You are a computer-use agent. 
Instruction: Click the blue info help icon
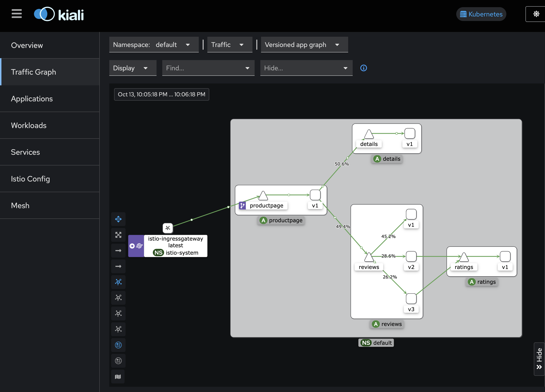click(x=364, y=68)
